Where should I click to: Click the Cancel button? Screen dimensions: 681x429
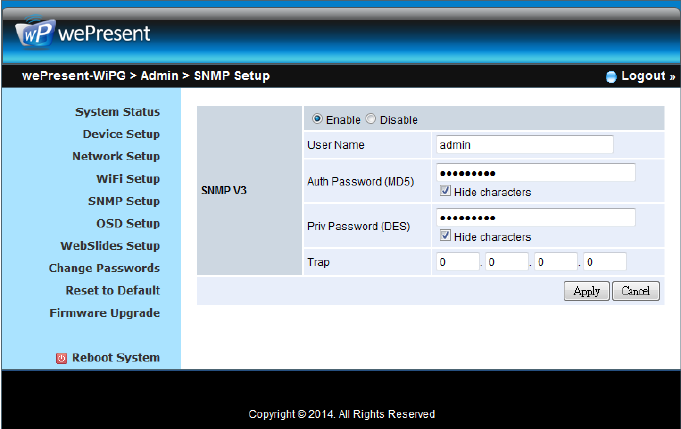click(x=636, y=291)
